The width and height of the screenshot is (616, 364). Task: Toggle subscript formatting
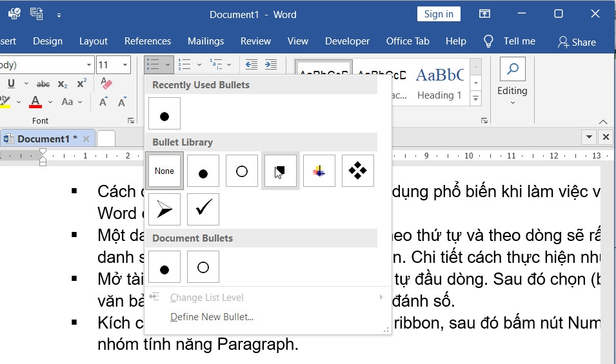[x=63, y=84]
